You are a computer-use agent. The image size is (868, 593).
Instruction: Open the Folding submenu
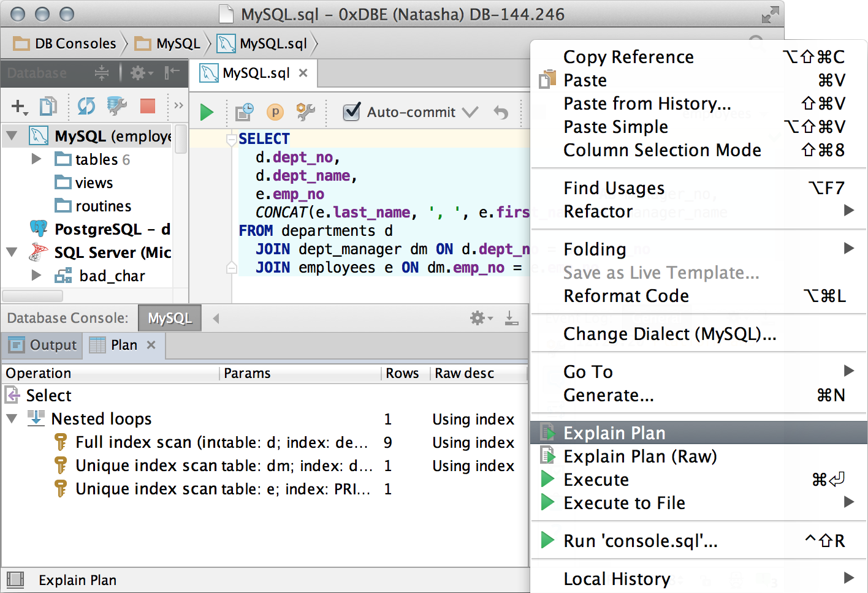[x=699, y=249]
